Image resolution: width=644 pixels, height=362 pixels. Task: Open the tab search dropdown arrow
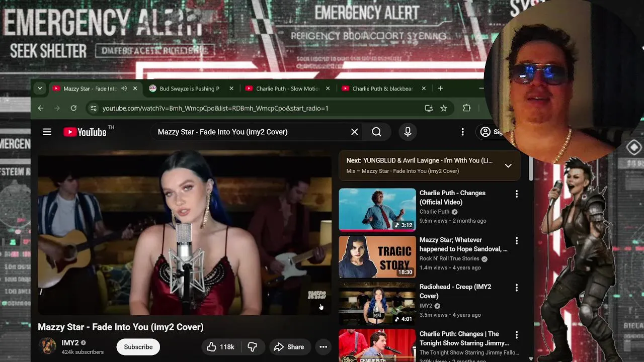click(40, 88)
